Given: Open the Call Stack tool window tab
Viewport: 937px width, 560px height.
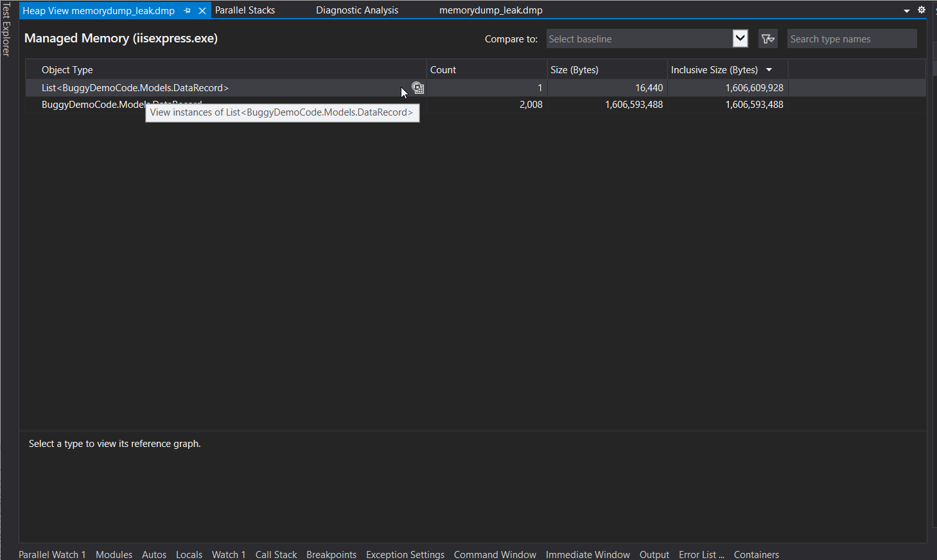Looking at the screenshot, I should 276,554.
